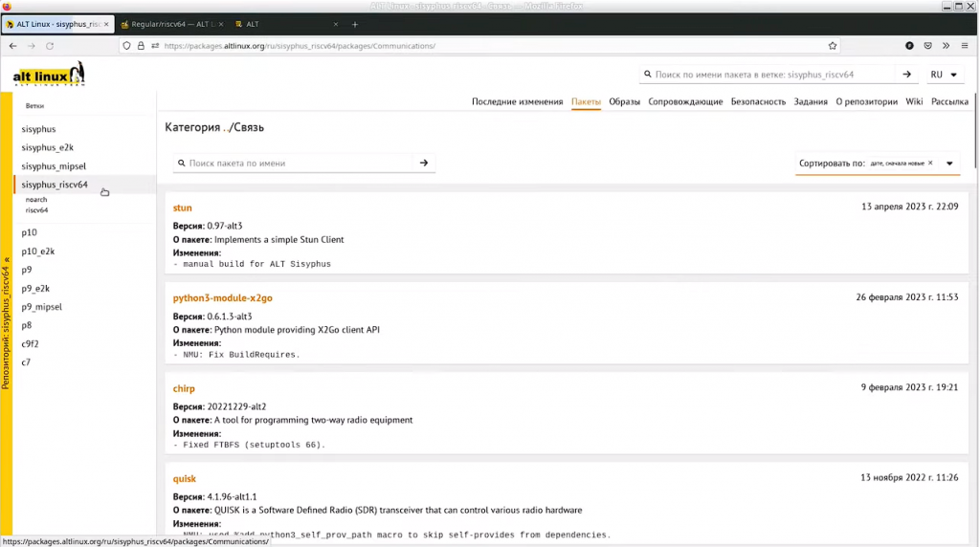Select the p8 branch
This screenshot has height=547, width=980.
click(x=26, y=325)
